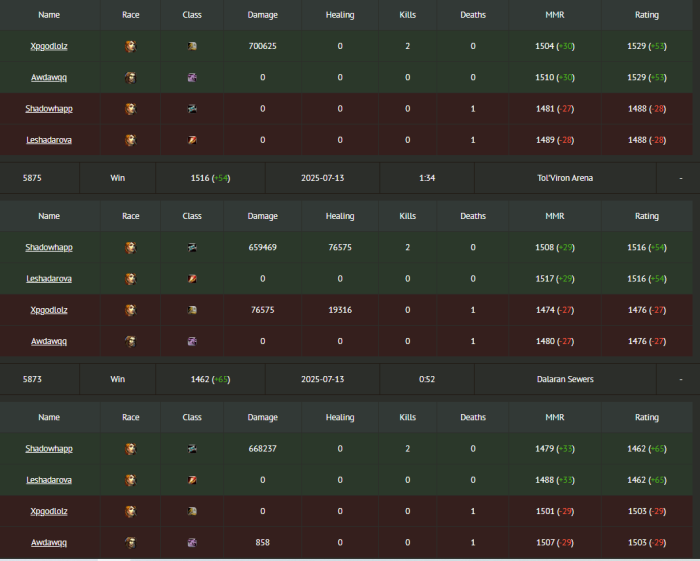700x561 pixels.
Task: Click Awdawqq's class icon in the 858 damage row
Action: pos(192,543)
